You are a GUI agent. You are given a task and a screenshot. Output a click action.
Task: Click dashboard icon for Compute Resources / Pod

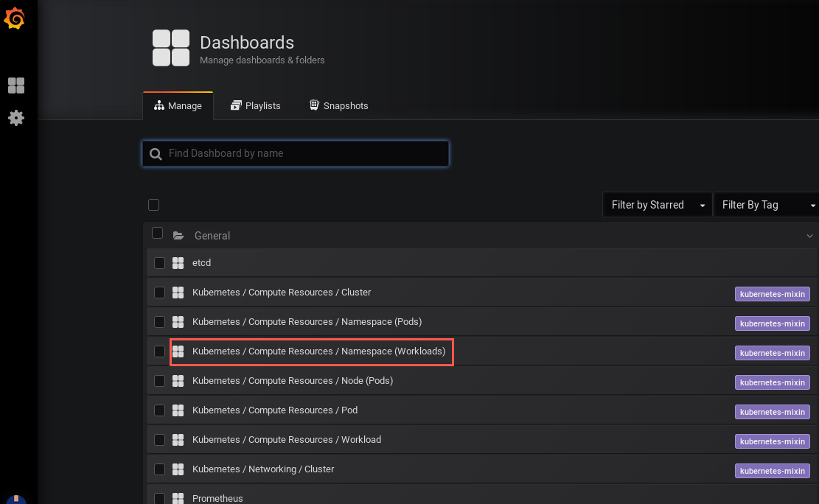(178, 410)
